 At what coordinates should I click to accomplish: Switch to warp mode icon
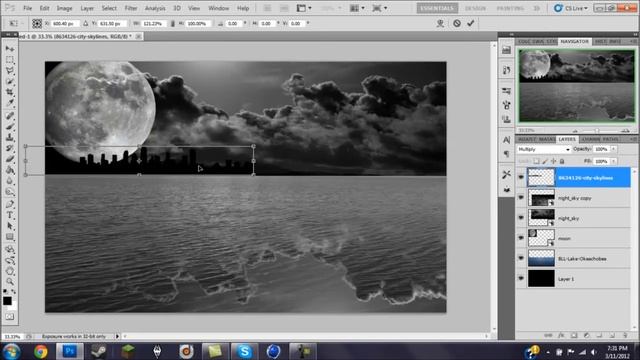click(440, 23)
